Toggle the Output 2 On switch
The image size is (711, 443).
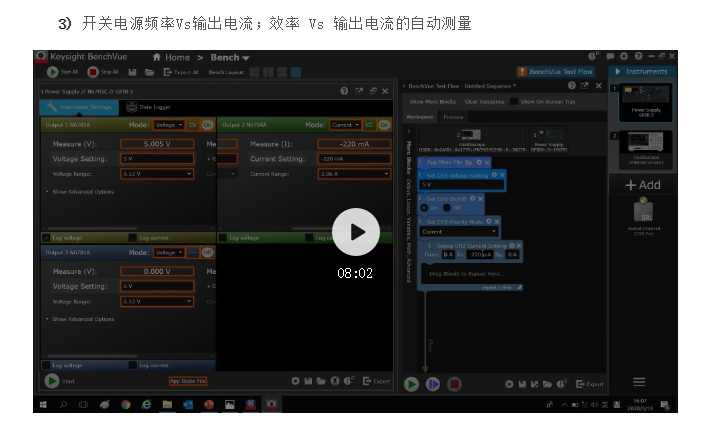(x=384, y=125)
